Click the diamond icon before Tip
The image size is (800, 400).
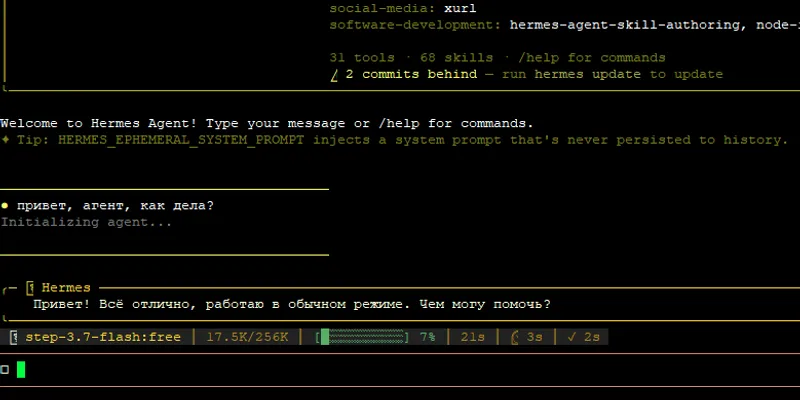(5, 140)
